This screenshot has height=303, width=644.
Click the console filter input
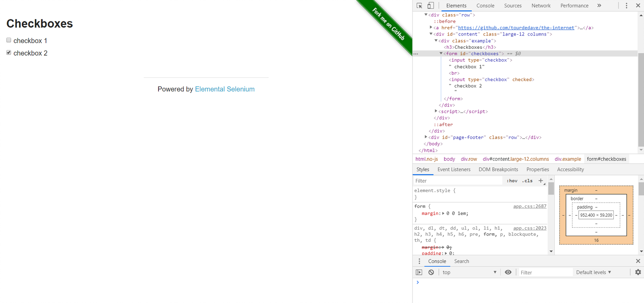point(545,272)
